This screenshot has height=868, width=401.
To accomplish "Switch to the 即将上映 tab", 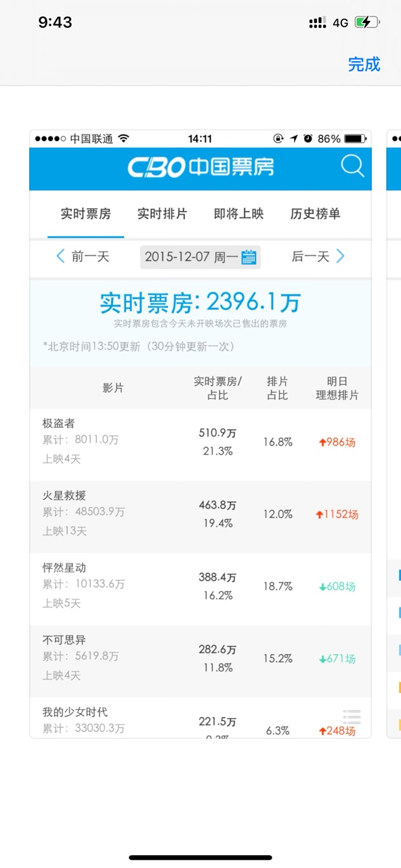I will pos(238,214).
